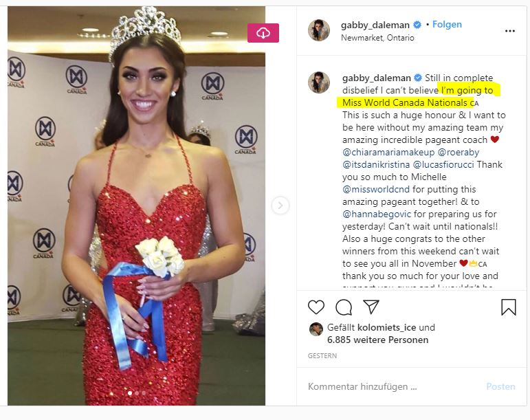Open the Newmarket, Ontario location link
Image resolution: width=530 pixels, height=420 pixels.
tap(377, 38)
